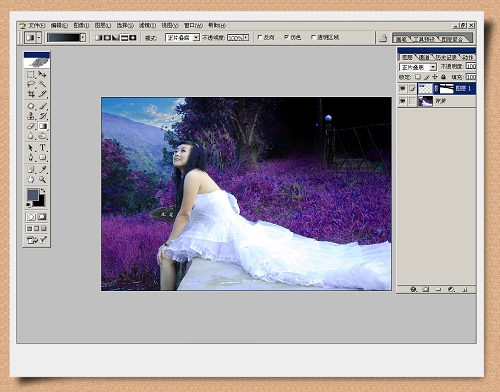Open foreground color picker swatch

tap(33, 194)
